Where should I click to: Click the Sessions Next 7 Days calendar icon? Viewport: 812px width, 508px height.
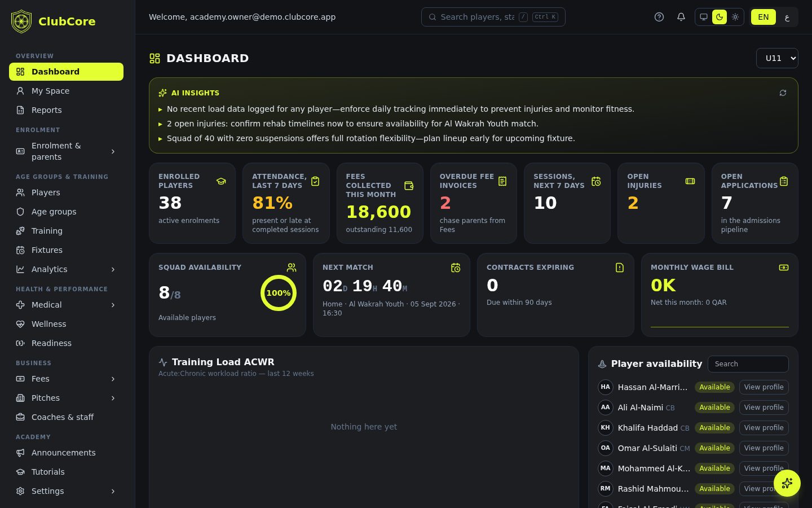(x=596, y=181)
